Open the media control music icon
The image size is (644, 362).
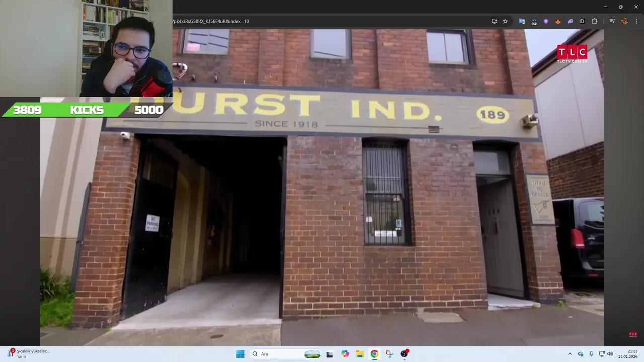[612, 21]
